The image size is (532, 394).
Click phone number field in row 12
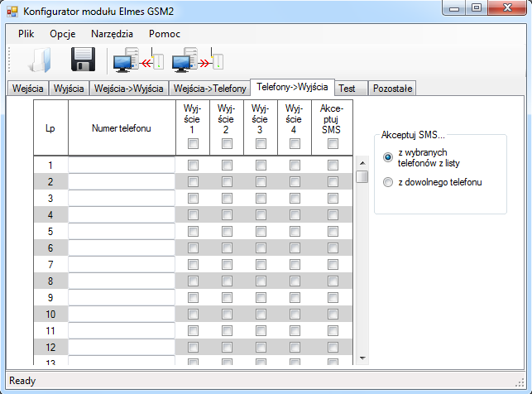pyautogui.click(x=122, y=348)
